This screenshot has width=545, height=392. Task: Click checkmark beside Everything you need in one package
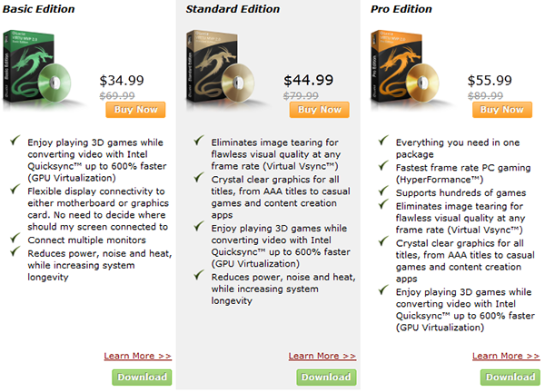pos(383,141)
